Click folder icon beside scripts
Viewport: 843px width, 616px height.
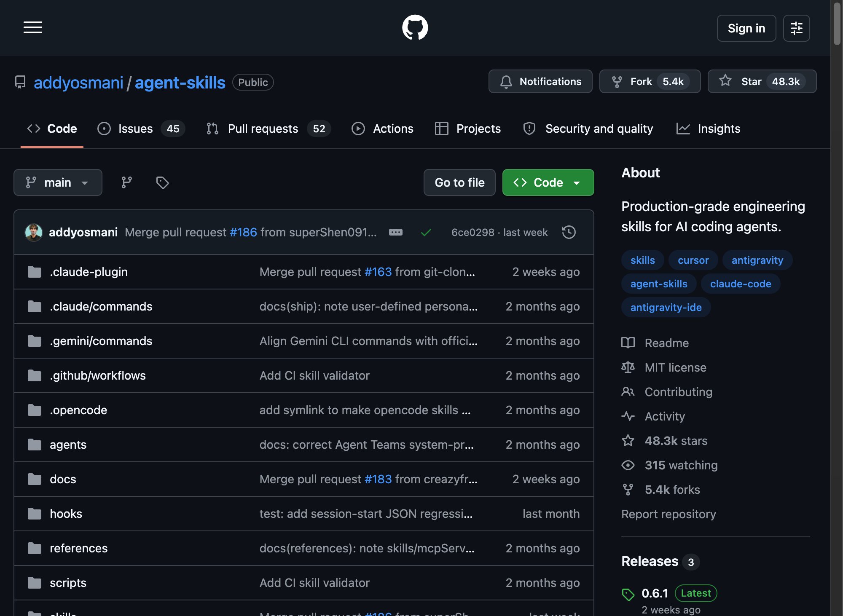click(x=35, y=583)
